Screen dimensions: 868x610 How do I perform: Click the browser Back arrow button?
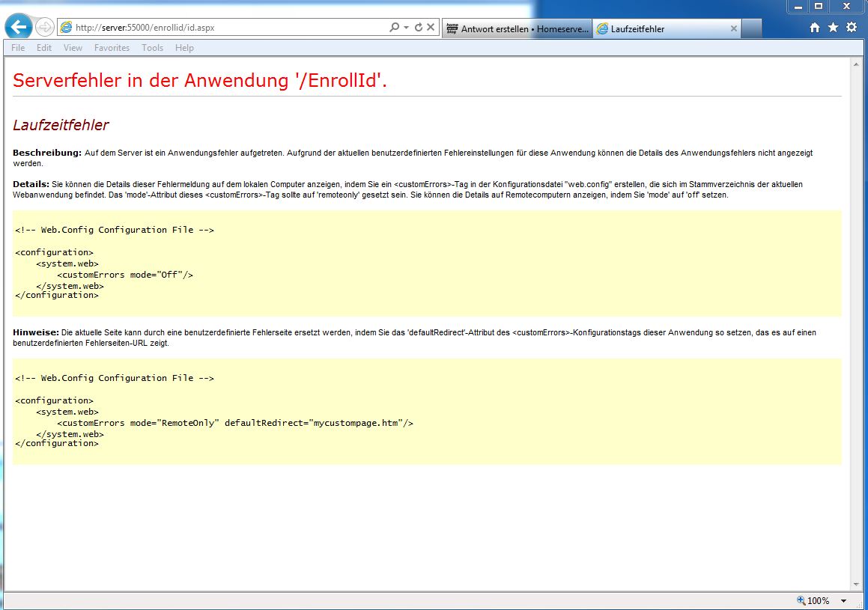18,28
